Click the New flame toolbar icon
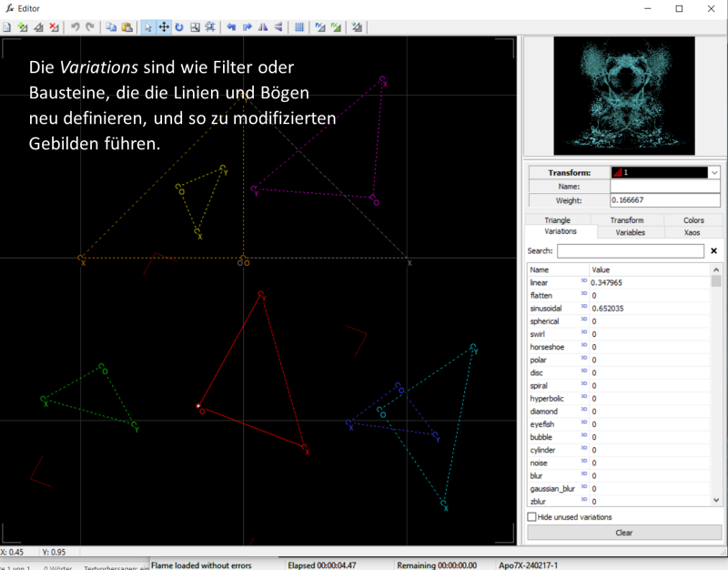The width and height of the screenshot is (728, 570). point(7,27)
